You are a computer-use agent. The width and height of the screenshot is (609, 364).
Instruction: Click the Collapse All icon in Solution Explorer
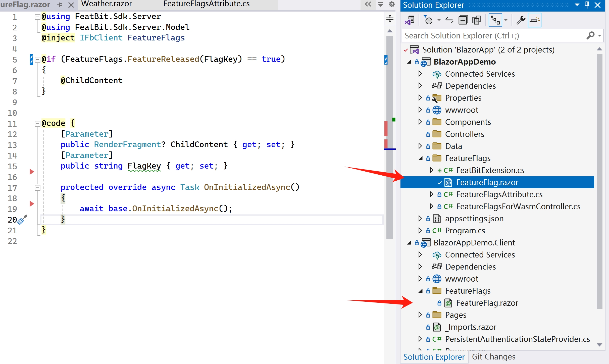pos(463,20)
